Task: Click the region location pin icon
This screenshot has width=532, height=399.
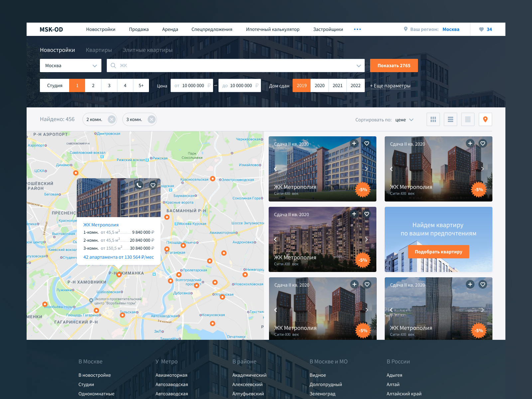Action: pyautogui.click(x=406, y=29)
